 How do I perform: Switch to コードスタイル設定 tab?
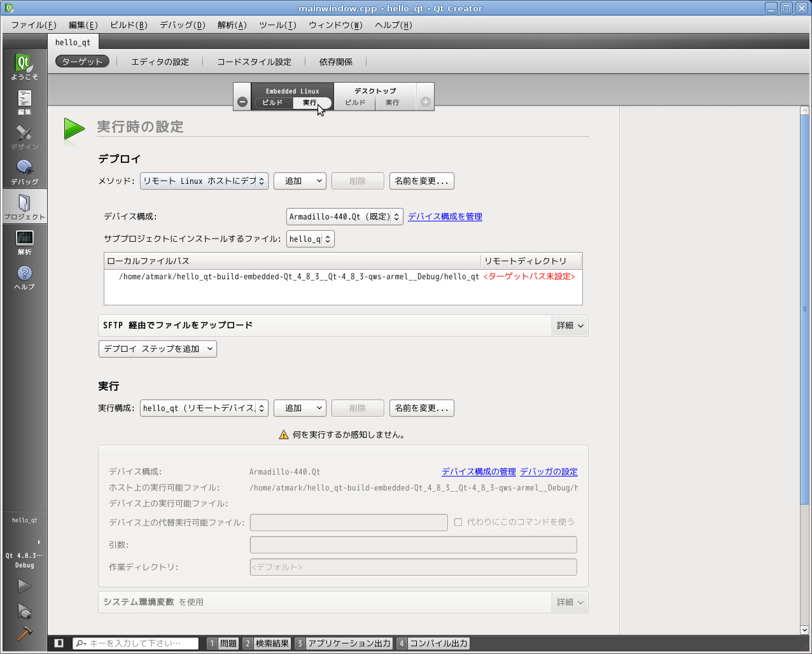254,62
